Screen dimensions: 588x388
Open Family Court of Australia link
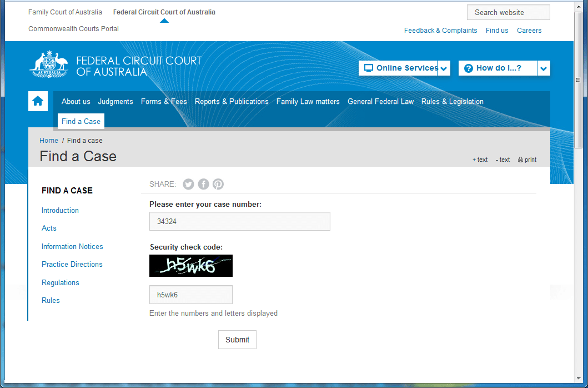[x=66, y=12]
